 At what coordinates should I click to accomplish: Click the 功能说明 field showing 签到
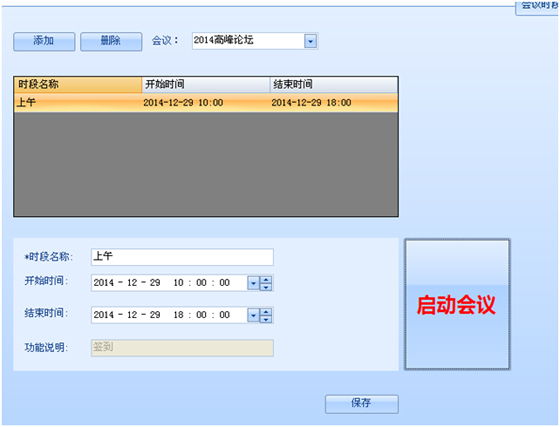[182, 348]
